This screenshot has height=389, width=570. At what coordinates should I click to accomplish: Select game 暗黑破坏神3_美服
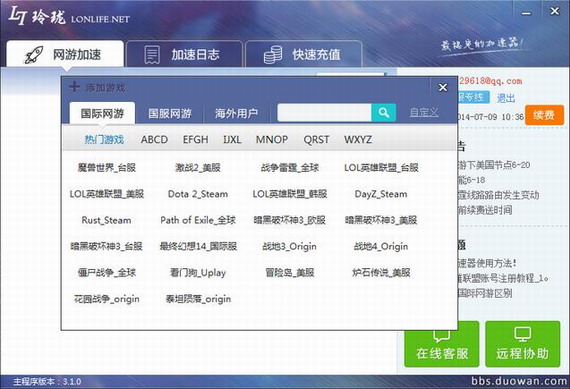[381, 220]
